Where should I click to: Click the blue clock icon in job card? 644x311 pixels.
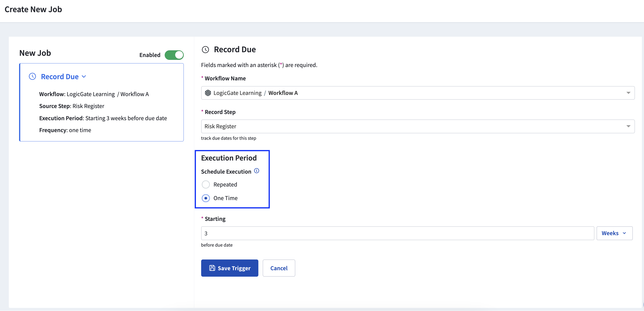coord(32,77)
